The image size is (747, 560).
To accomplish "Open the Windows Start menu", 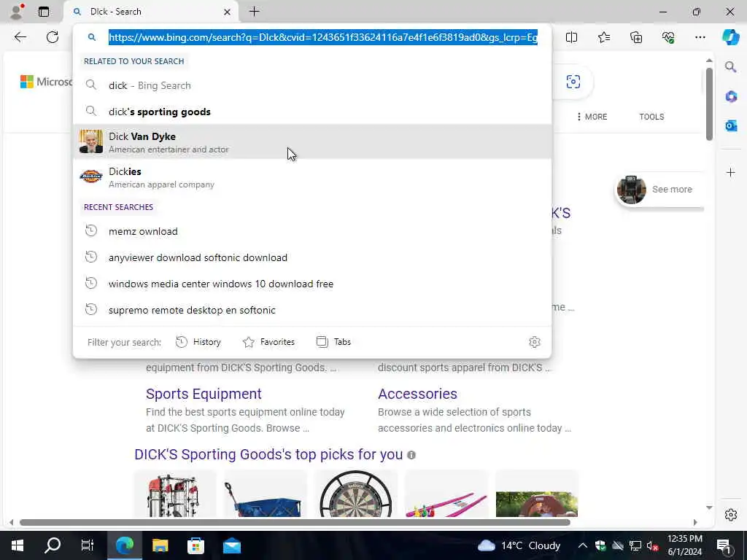I will click(x=18, y=545).
